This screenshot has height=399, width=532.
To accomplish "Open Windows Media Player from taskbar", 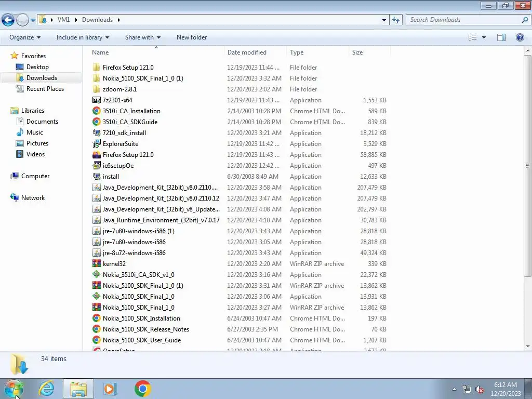I will 110,389.
